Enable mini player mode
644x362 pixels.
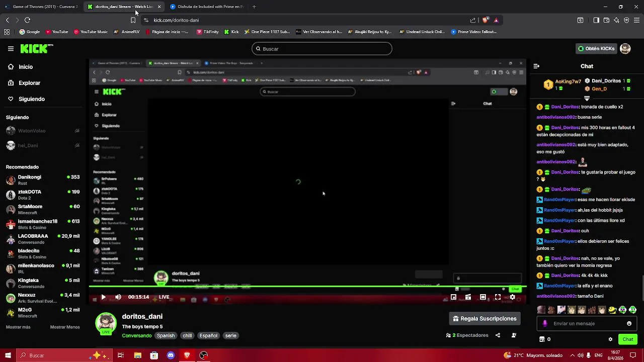pos(453,297)
